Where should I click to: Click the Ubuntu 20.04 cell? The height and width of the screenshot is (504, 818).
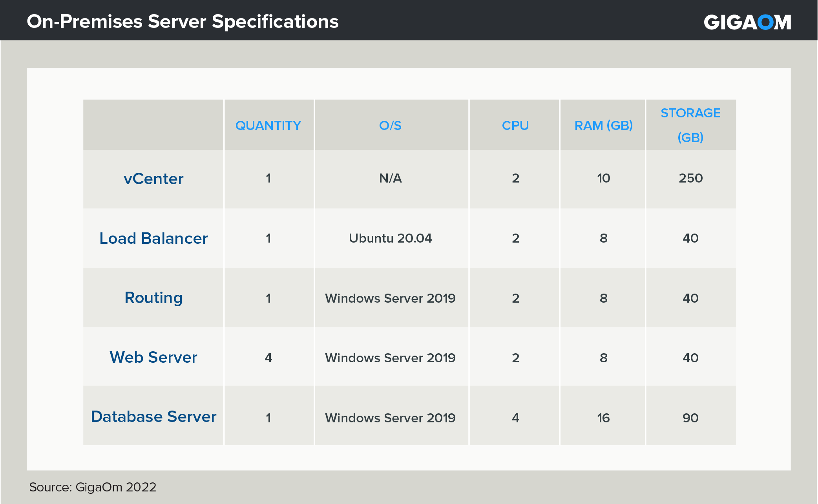click(x=390, y=238)
